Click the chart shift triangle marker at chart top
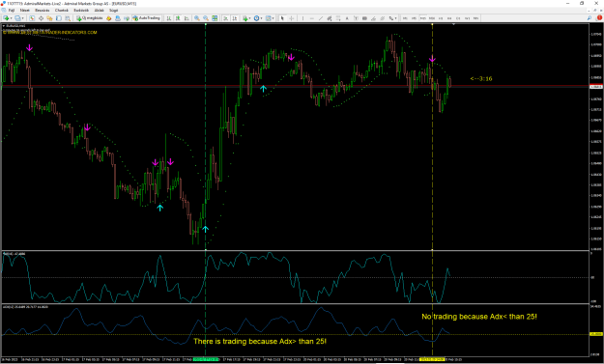604x364 pixels. [453, 25]
